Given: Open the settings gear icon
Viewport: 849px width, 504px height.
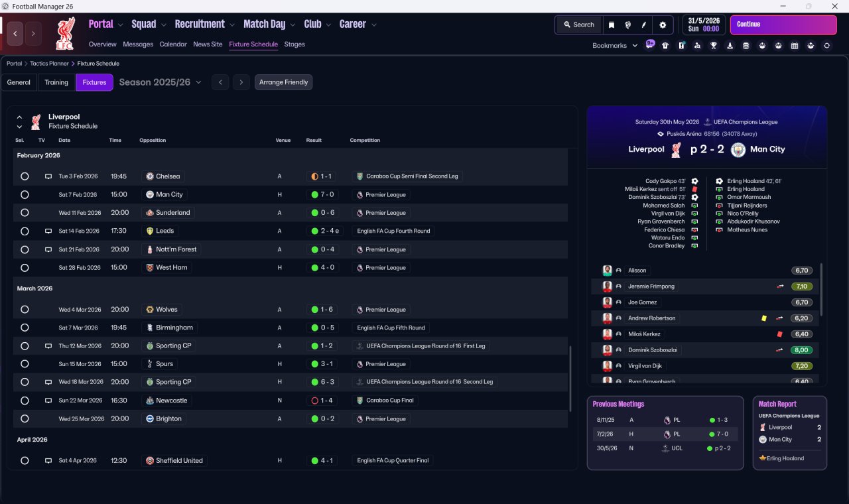Looking at the screenshot, I should click(x=662, y=25).
